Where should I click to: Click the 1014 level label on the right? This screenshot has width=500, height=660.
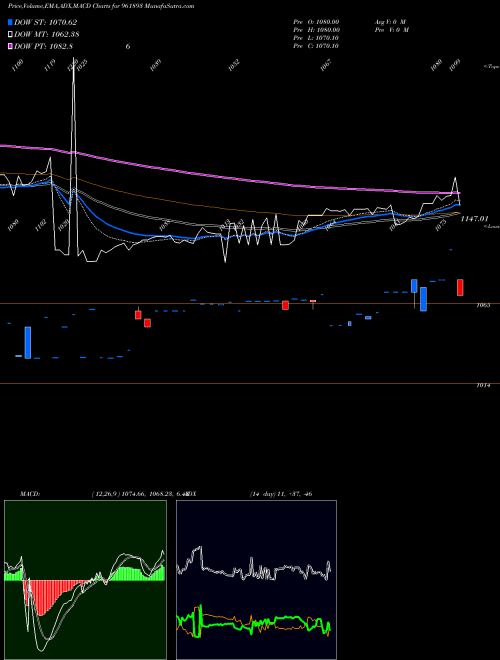483,385
